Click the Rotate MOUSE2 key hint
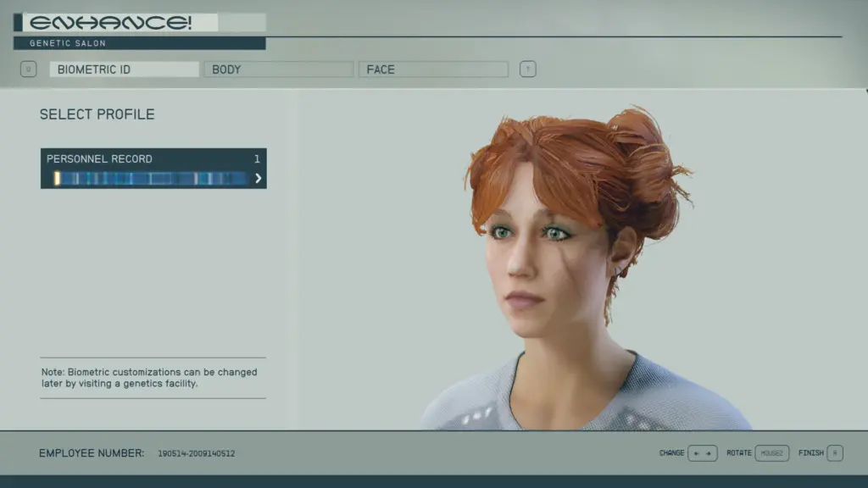This screenshot has height=488, width=868. click(x=771, y=453)
